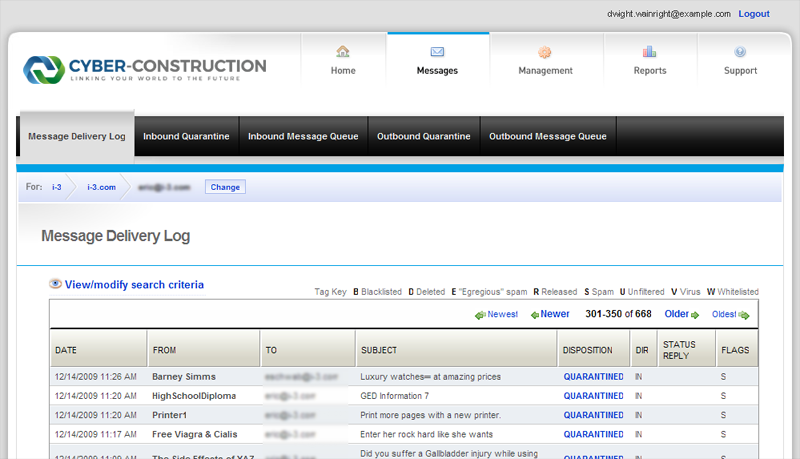Switch to the Outbound Quarantine tab

(x=423, y=136)
